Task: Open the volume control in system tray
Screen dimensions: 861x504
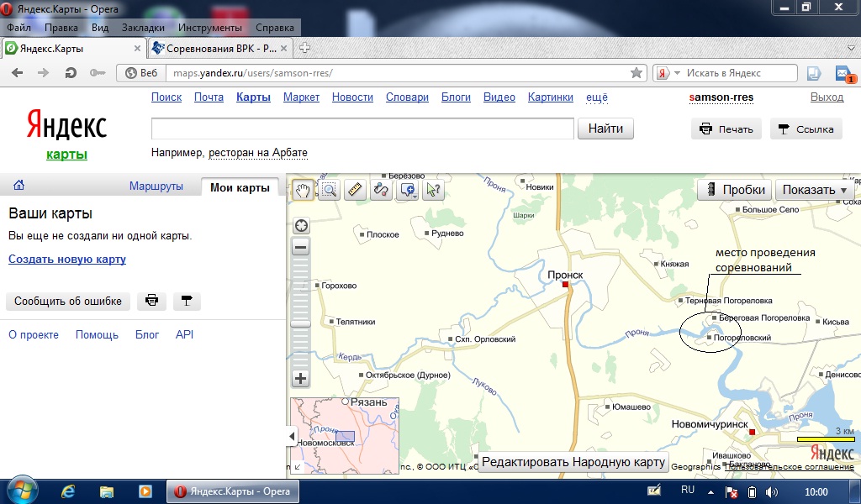Action: (x=772, y=492)
